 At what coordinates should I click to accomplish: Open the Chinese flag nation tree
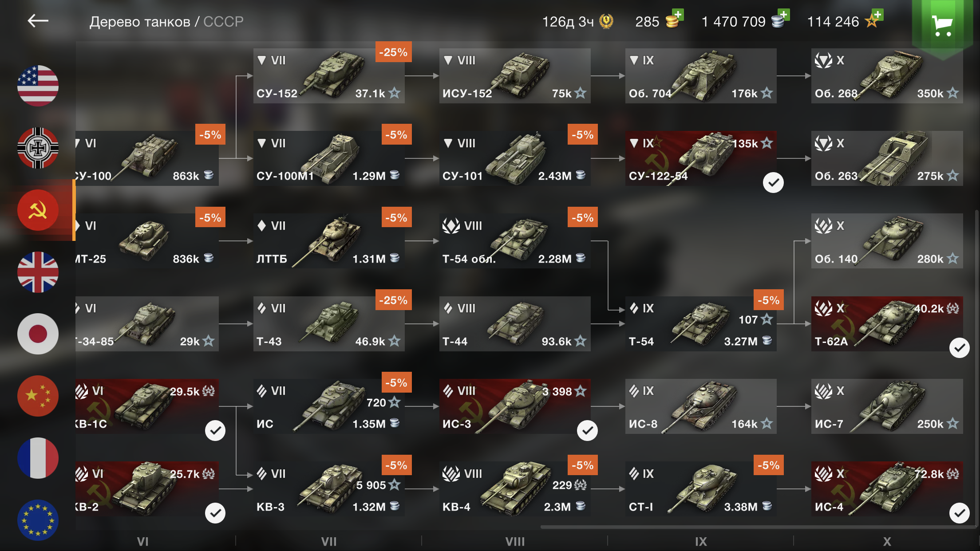38,396
